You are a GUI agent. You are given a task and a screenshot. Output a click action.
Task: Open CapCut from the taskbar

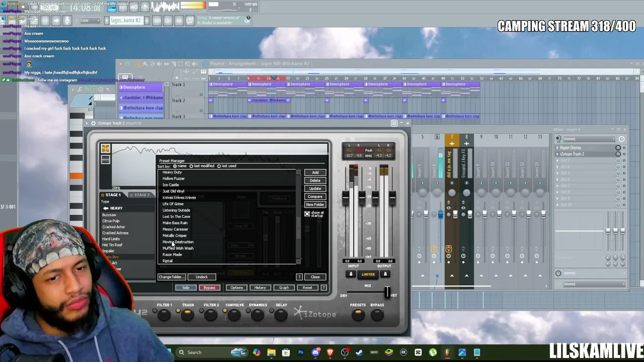418,352
